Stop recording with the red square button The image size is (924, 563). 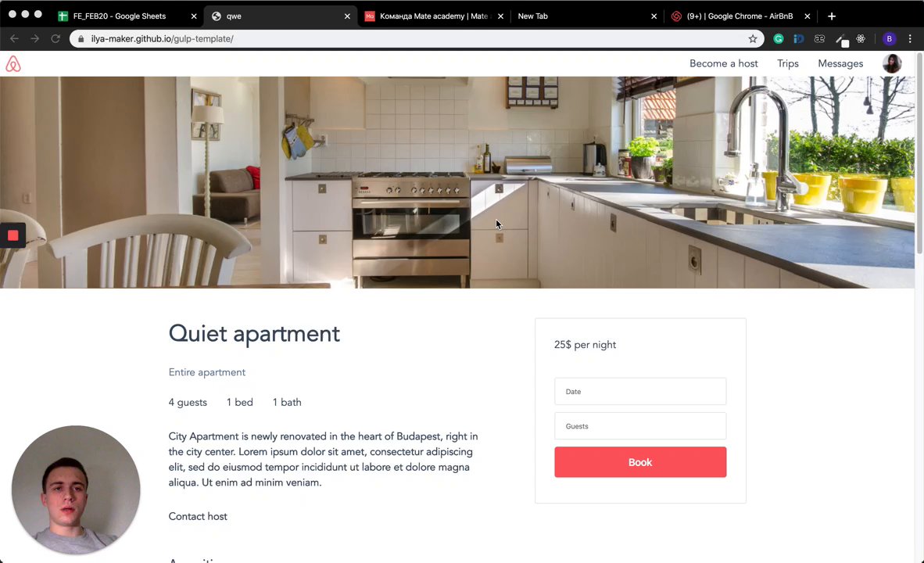[13, 236]
